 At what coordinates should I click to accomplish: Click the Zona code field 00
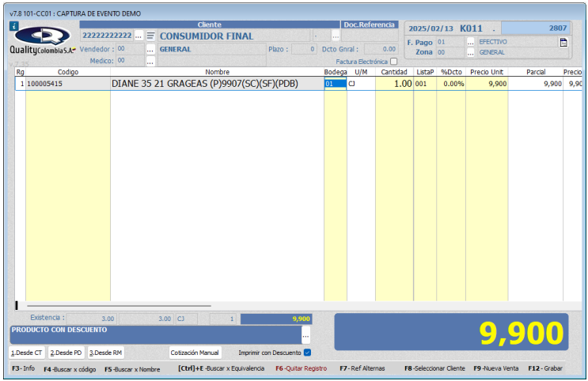pyautogui.click(x=451, y=52)
